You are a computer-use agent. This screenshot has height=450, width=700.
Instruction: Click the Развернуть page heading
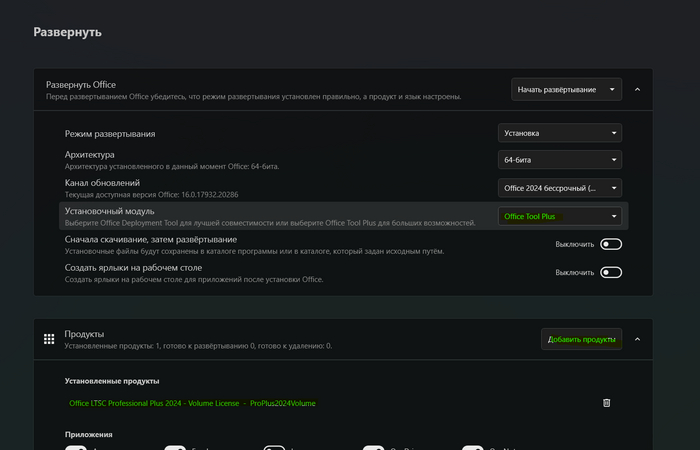coord(67,32)
